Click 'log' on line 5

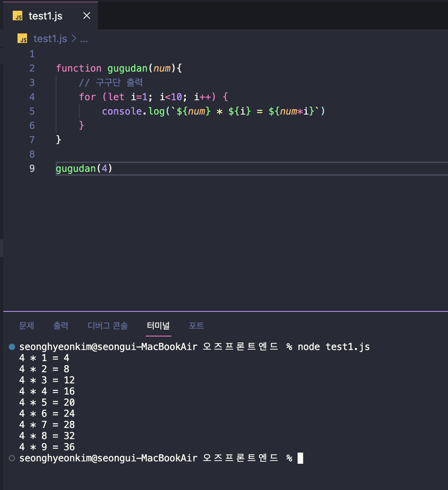[x=157, y=111]
